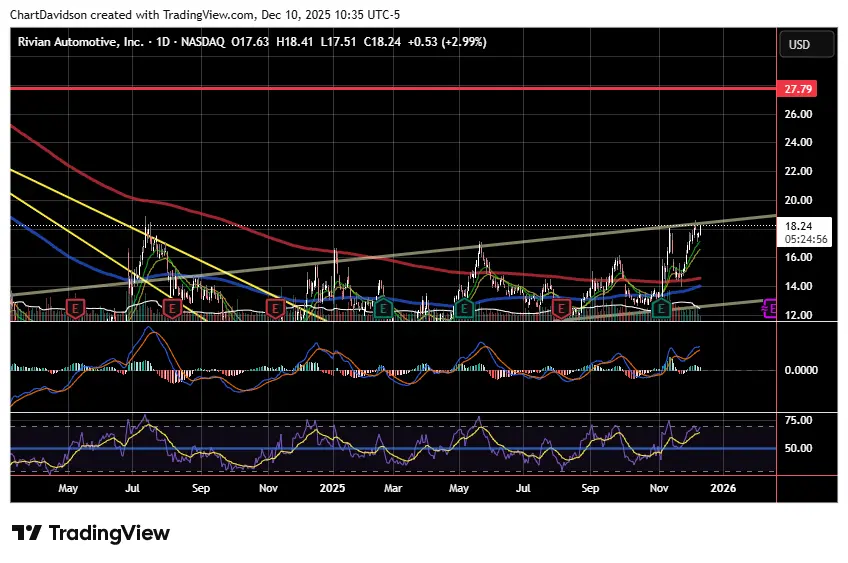Select the green earnings marker near November 2025

point(661,309)
